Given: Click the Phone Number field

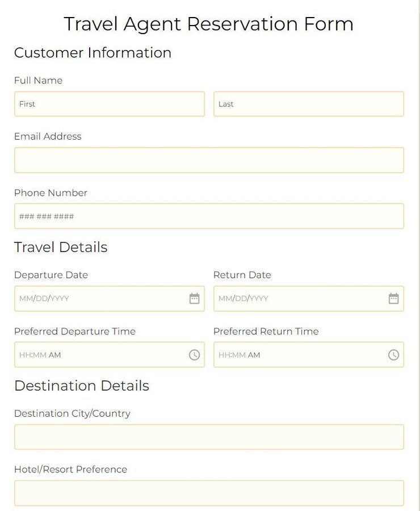Looking at the screenshot, I should click(x=209, y=216).
